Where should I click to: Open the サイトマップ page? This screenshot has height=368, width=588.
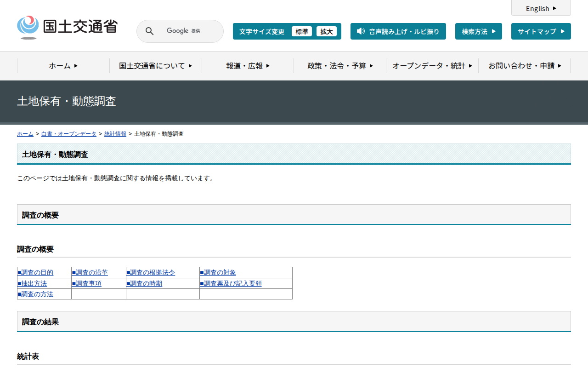(541, 31)
